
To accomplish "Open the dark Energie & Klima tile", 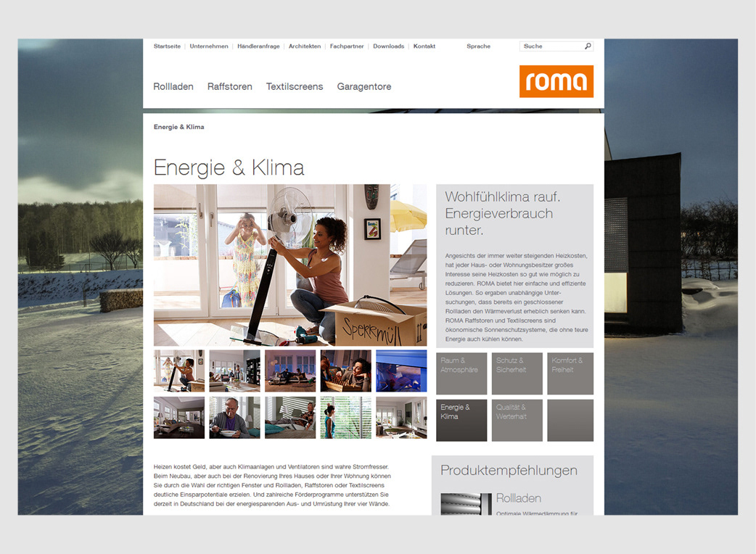I will click(x=461, y=420).
